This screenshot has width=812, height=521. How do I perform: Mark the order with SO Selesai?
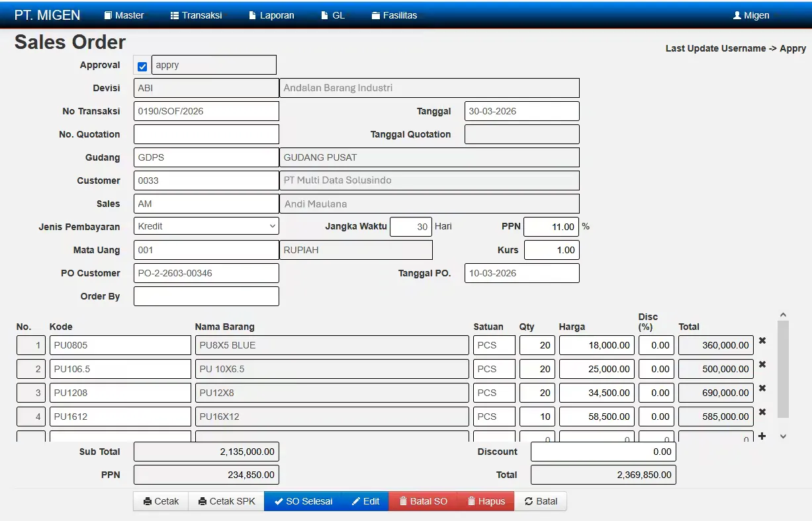[303, 502]
